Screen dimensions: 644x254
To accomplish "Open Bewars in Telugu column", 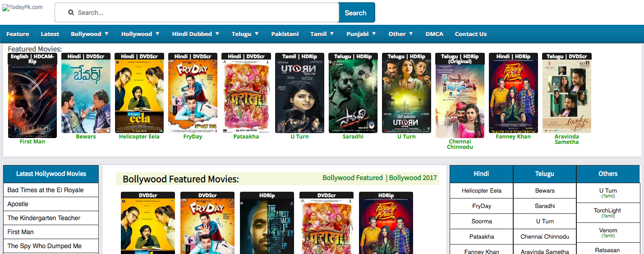I will [x=545, y=190].
